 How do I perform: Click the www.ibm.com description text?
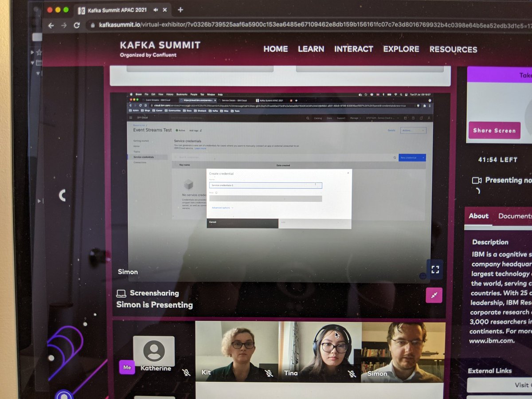[492, 340]
